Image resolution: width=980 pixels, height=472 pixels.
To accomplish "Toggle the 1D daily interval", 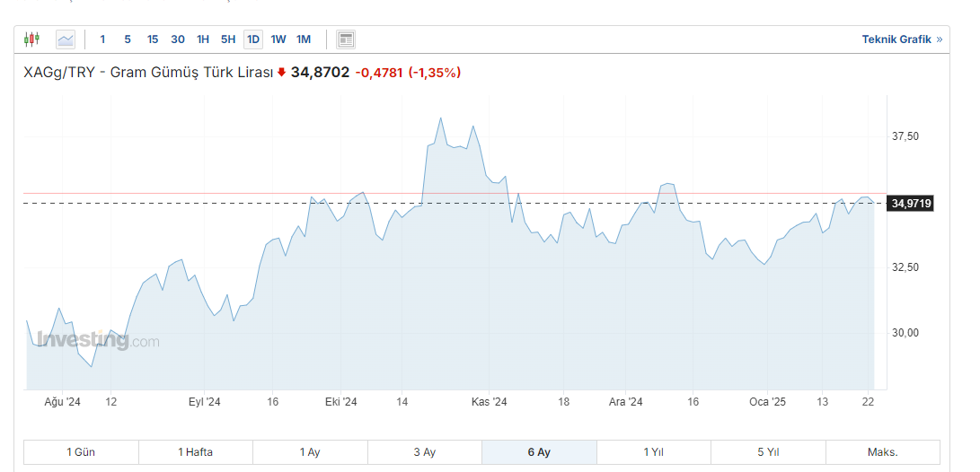I will point(253,39).
